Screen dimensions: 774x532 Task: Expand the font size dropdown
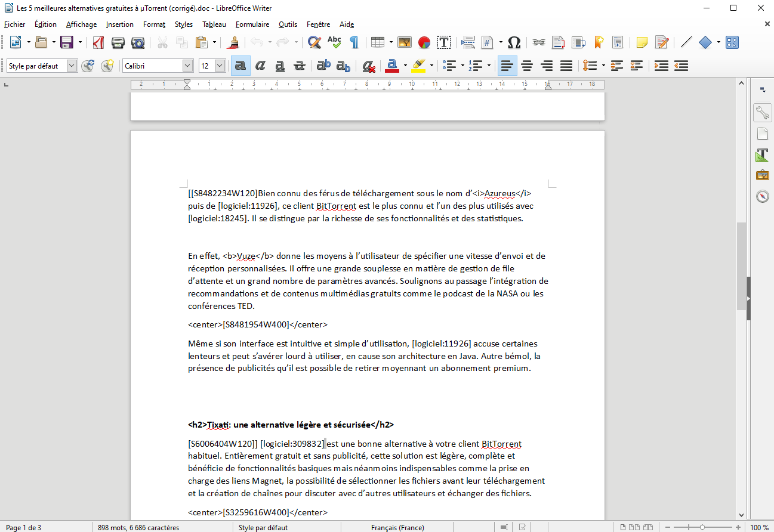point(220,66)
